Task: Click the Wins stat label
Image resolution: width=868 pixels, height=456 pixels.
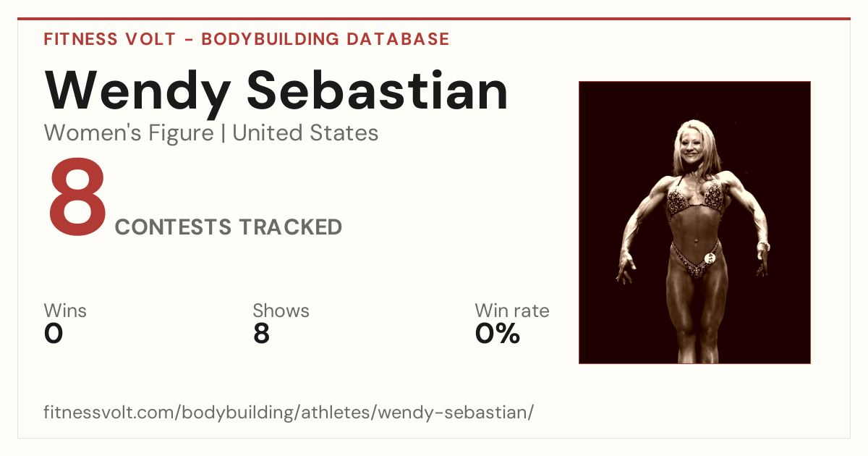Action: (65, 311)
